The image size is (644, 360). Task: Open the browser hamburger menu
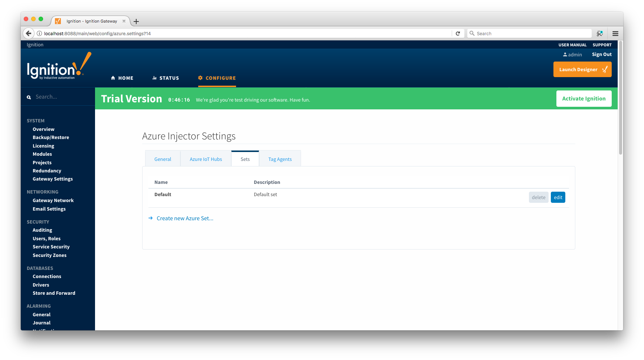tap(615, 33)
